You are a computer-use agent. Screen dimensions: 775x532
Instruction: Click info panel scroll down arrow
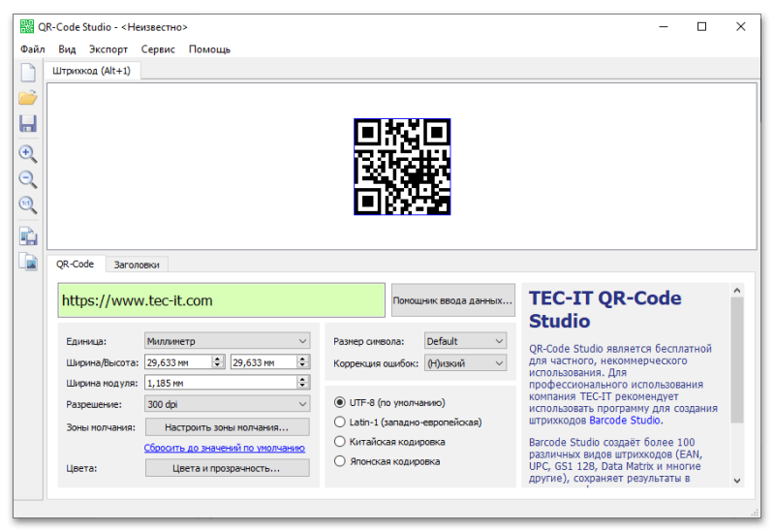(x=737, y=480)
